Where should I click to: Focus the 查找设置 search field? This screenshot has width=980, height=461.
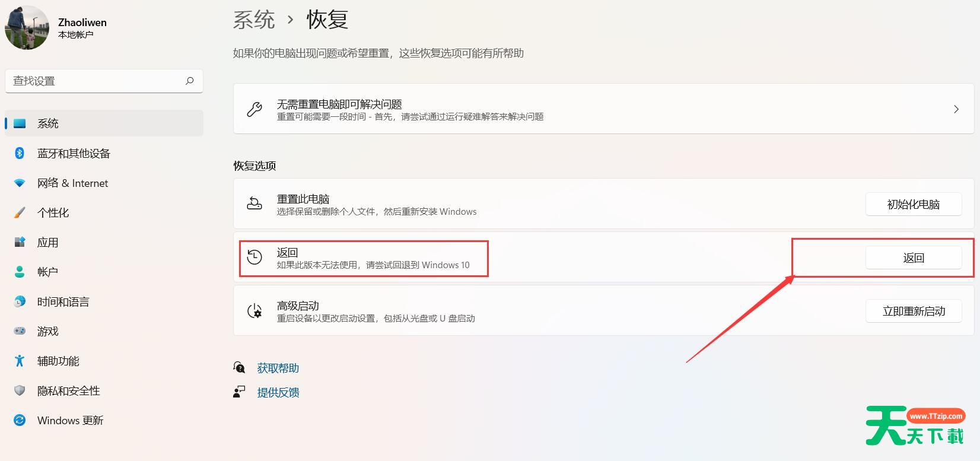(95, 81)
